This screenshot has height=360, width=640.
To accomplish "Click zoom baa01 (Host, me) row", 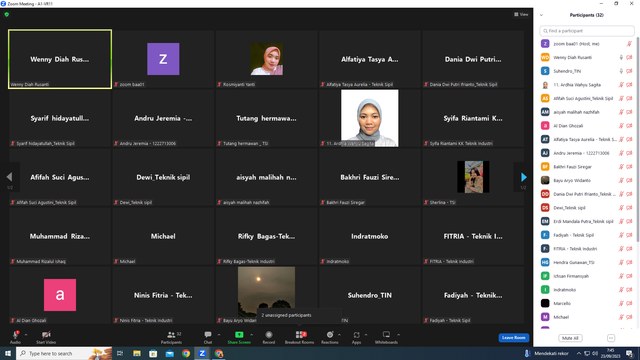I will point(587,44).
